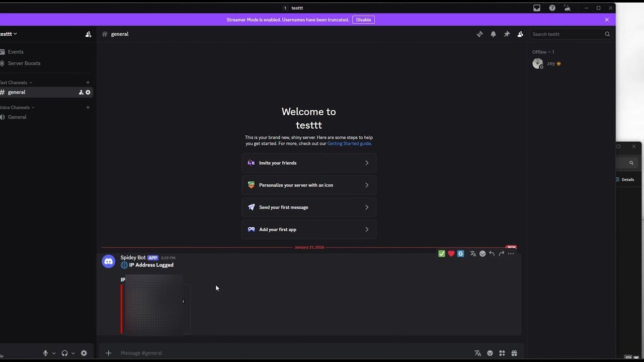This screenshot has height=362, width=644.
Task: Reply to the Spidey Bot message
Action: click(x=492, y=254)
